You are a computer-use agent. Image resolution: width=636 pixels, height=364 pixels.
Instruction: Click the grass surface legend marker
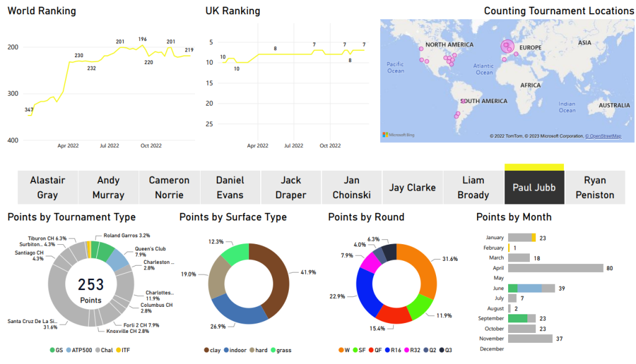pyautogui.click(x=273, y=350)
